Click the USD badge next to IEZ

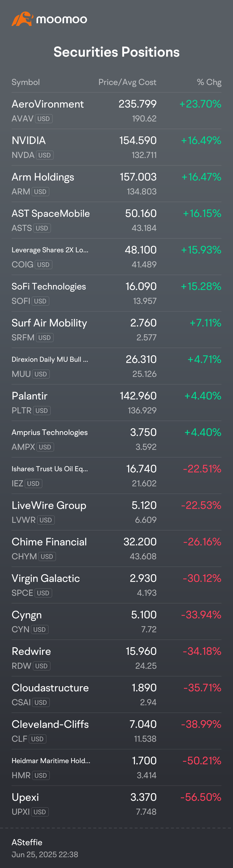pos(33,483)
